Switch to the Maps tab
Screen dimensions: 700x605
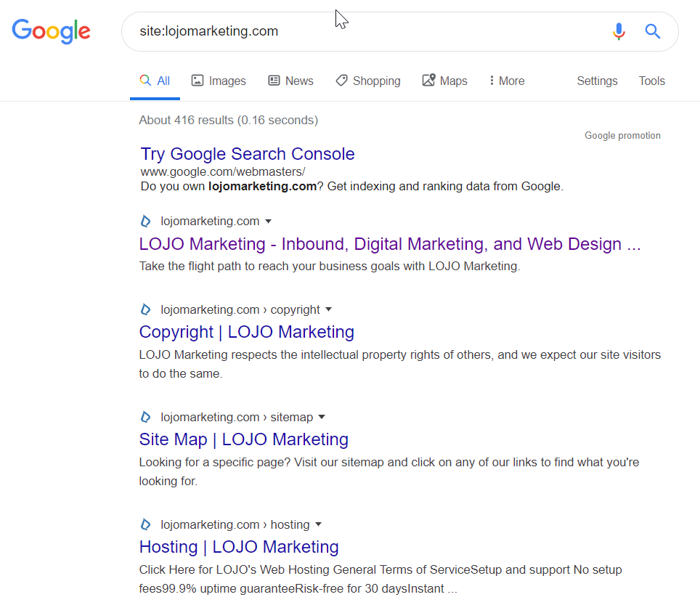445,81
